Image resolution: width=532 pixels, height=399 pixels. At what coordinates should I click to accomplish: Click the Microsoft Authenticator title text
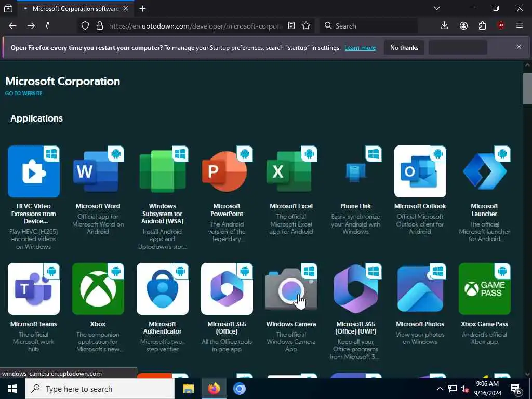[162, 328]
